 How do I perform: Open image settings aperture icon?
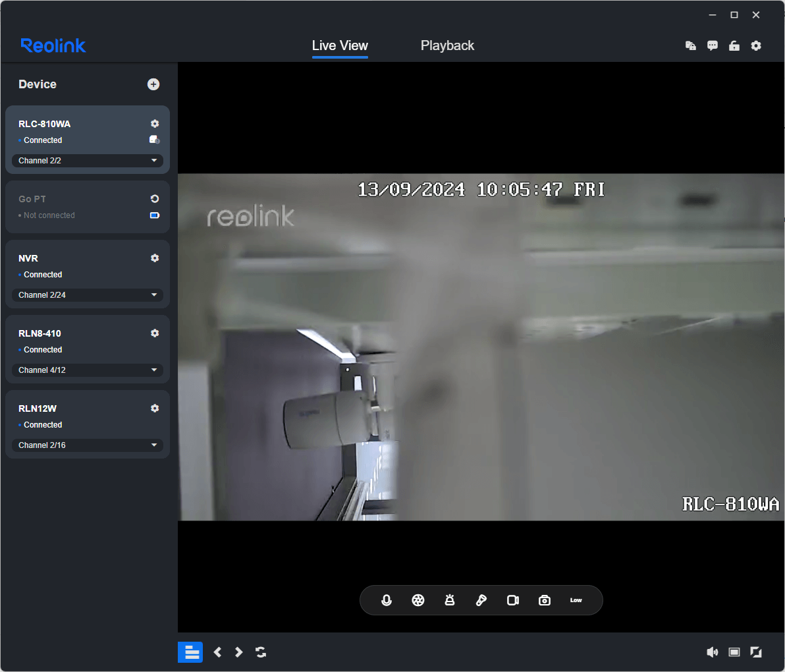tap(418, 600)
